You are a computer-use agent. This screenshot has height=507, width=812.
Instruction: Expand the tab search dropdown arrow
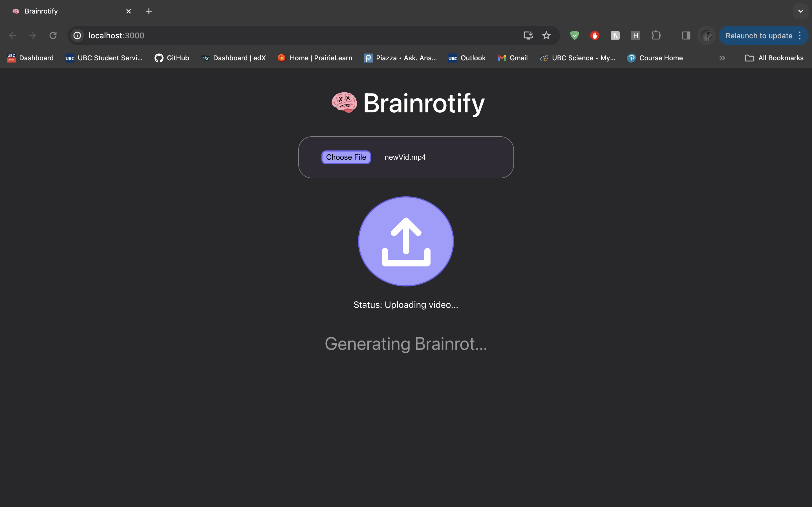point(801,11)
